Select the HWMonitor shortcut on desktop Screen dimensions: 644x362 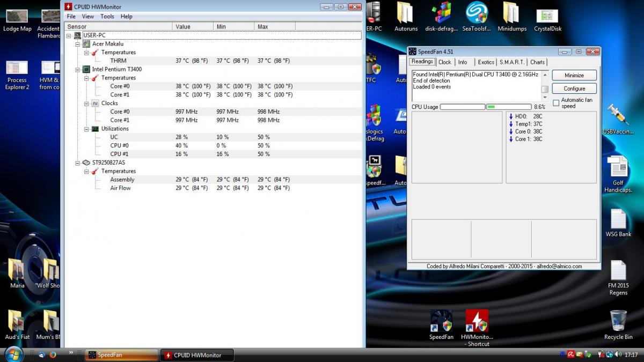coord(477,328)
